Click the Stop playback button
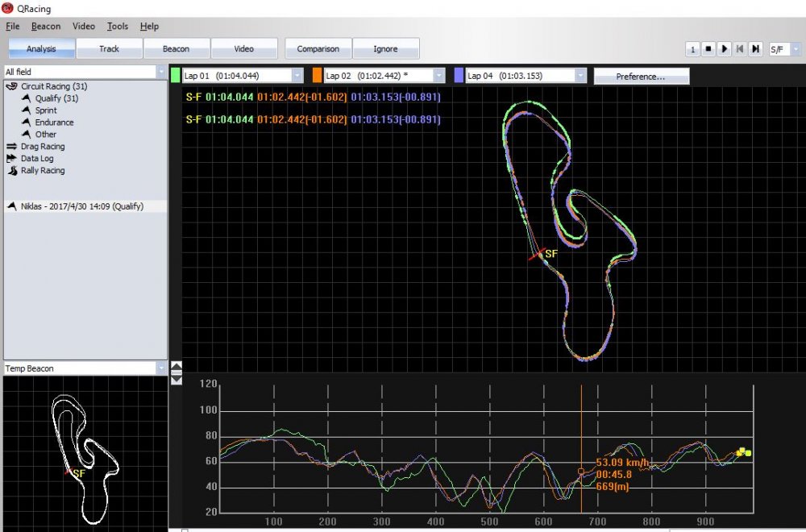This screenshot has width=806, height=532. pyautogui.click(x=708, y=49)
